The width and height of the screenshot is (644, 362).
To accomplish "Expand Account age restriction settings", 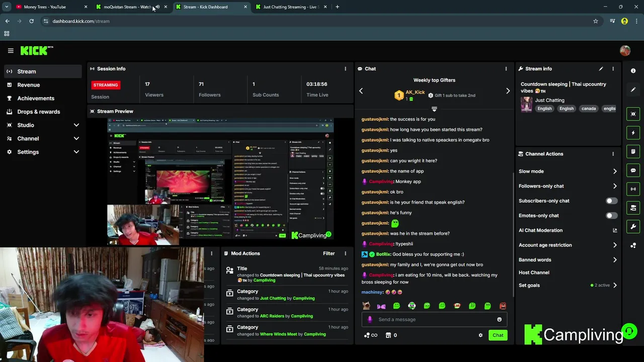I will pyautogui.click(x=615, y=245).
